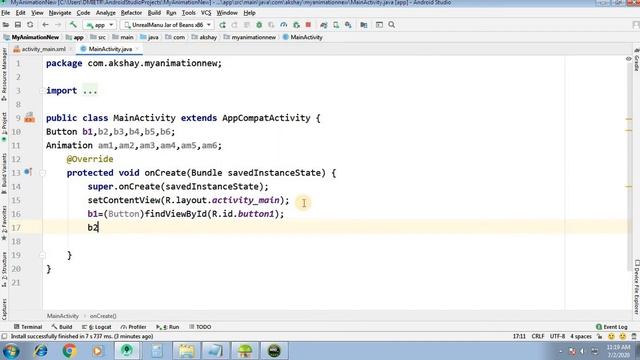Open the Terminal tool window

(x=28, y=327)
